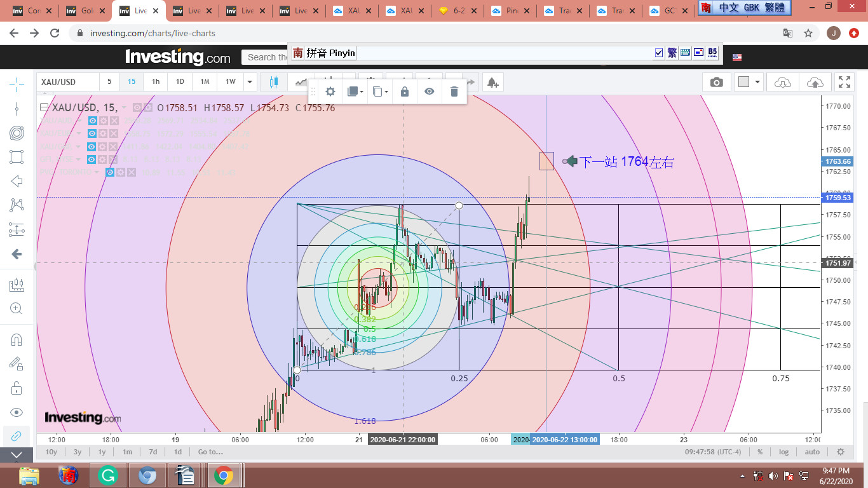Screen dimensions: 868x488
Task: Toggle fullscreen chart mode
Action: click(x=844, y=82)
